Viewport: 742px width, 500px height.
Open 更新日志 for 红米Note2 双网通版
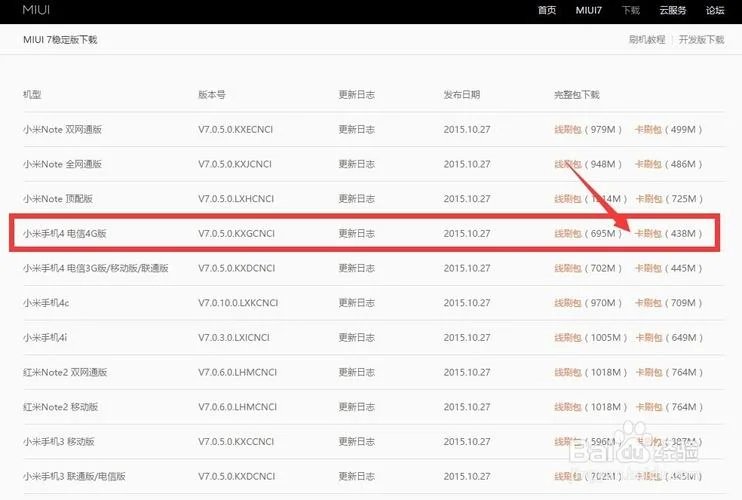(x=356, y=372)
